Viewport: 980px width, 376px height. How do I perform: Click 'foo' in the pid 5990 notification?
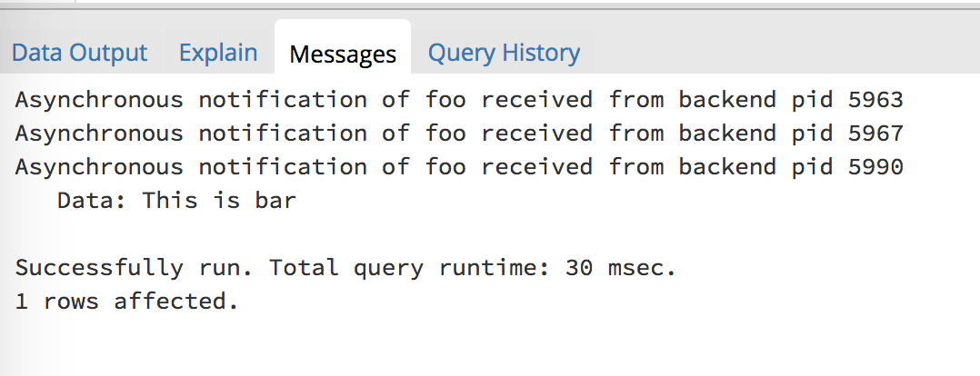[x=445, y=167]
